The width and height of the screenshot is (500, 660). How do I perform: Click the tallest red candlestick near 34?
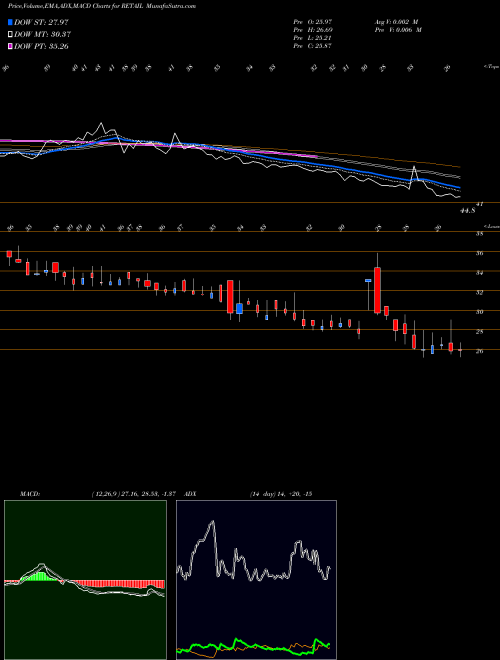coord(378,290)
